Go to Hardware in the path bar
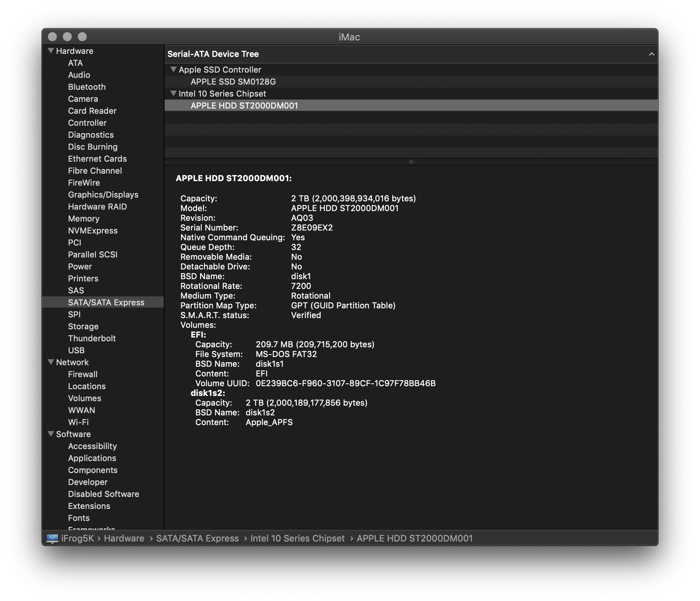Viewport: 700px width, 601px height. (x=124, y=538)
